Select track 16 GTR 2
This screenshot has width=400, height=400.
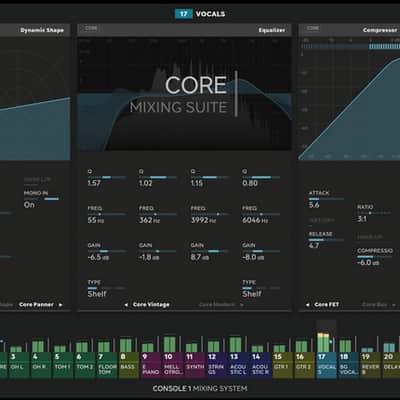[x=305, y=365]
